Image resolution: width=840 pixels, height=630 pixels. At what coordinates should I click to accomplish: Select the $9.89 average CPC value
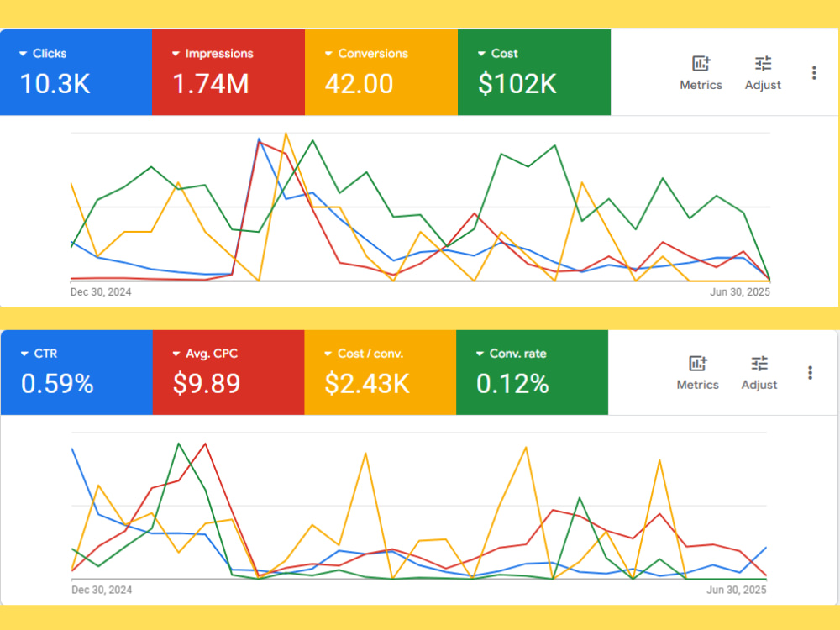point(207,384)
